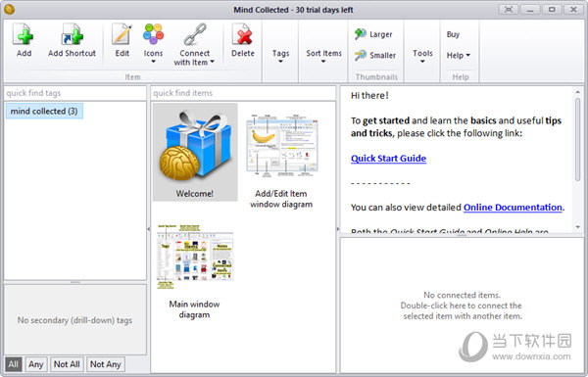The image size is (588, 377).
Task: Click the Connect with Item chain icon
Action: (195, 34)
